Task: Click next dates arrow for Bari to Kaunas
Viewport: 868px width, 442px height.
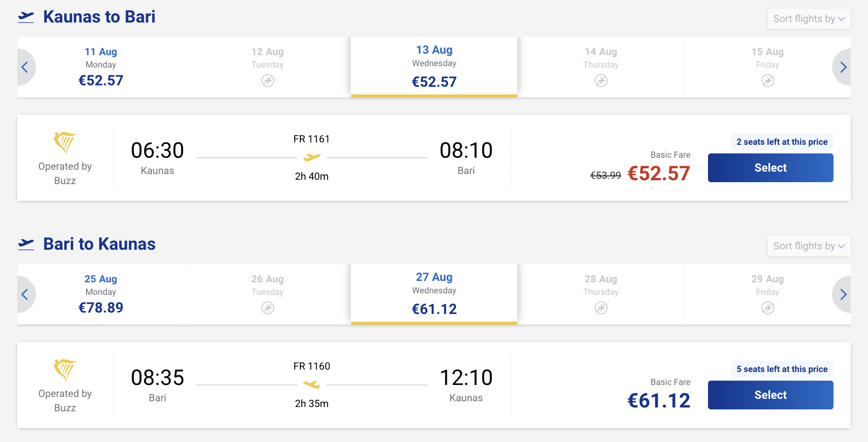Action: tap(842, 294)
